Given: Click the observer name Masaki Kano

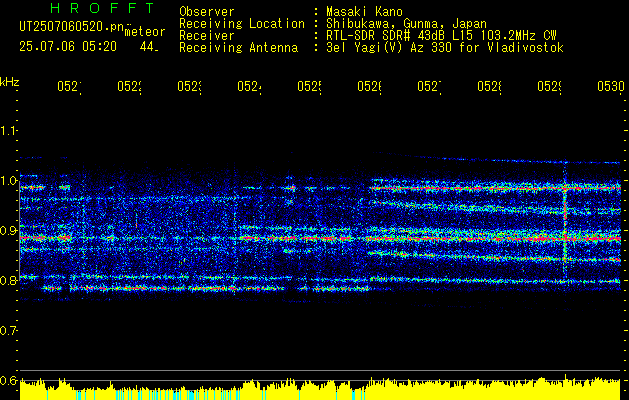Looking at the screenshot, I should coord(364,12).
